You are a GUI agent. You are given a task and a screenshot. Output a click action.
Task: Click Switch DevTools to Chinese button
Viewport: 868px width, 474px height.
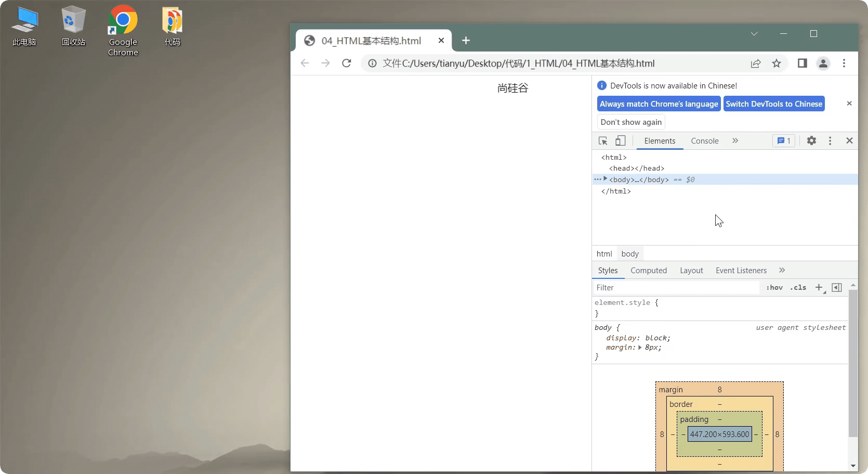click(x=774, y=104)
